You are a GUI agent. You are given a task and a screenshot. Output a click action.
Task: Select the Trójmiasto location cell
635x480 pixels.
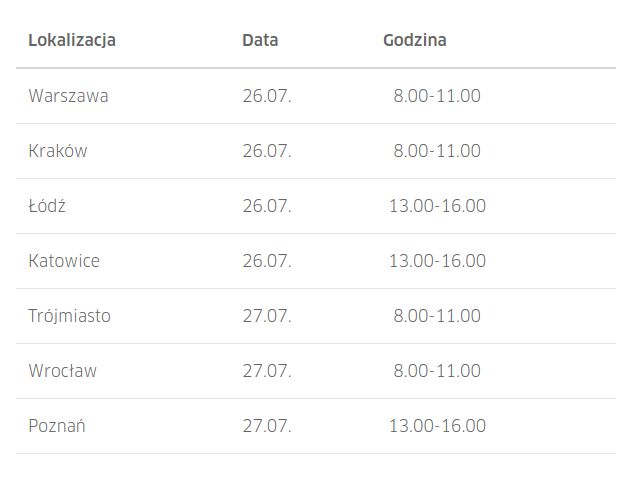pyautogui.click(x=69, y=316)
